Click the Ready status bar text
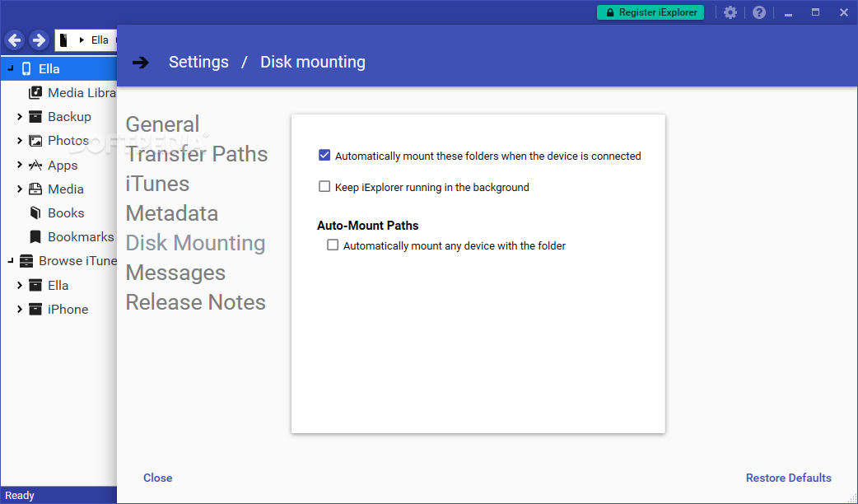Image resolution: width=858 pixels, height=504 pixels. 20,495
